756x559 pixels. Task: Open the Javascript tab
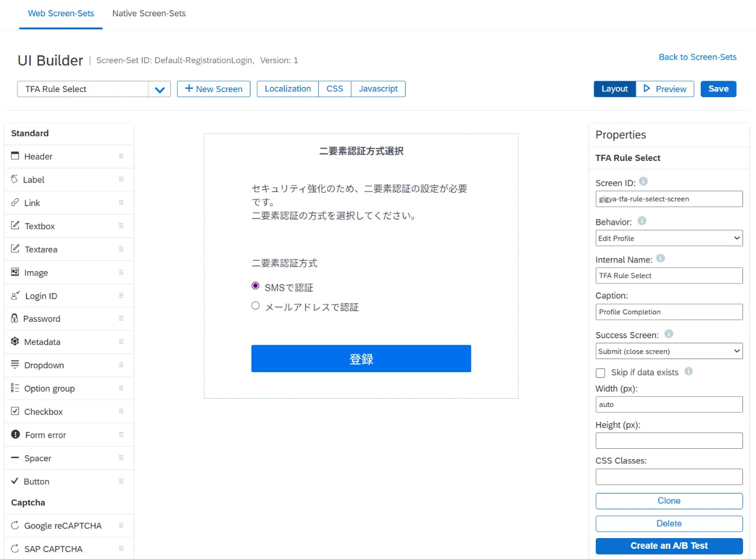point(378,89)
